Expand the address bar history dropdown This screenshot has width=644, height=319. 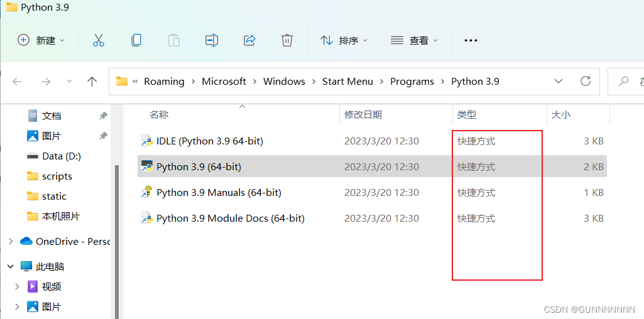559,81
